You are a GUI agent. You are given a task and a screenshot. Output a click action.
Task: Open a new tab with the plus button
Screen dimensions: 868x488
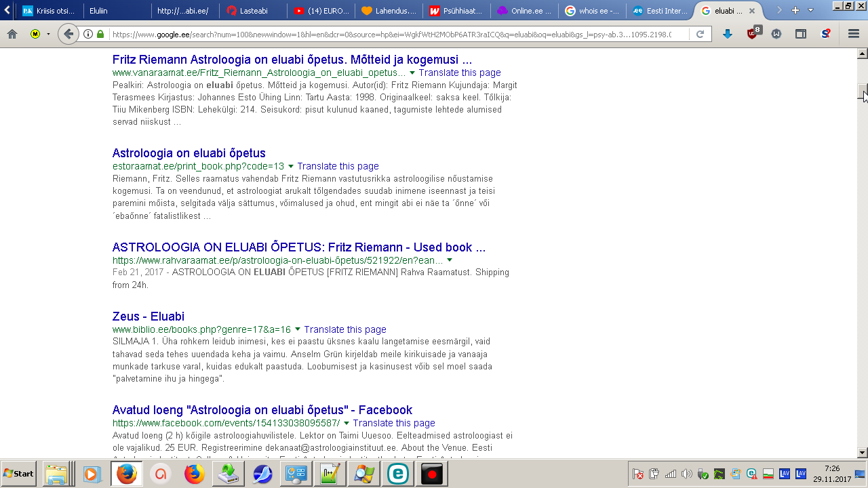tap(795, 10)
